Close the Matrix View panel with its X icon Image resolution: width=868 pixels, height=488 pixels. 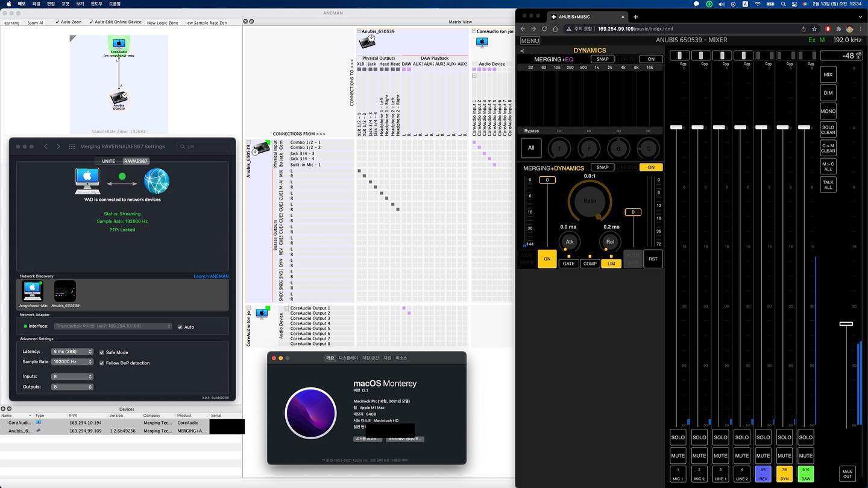pos(247,22)
